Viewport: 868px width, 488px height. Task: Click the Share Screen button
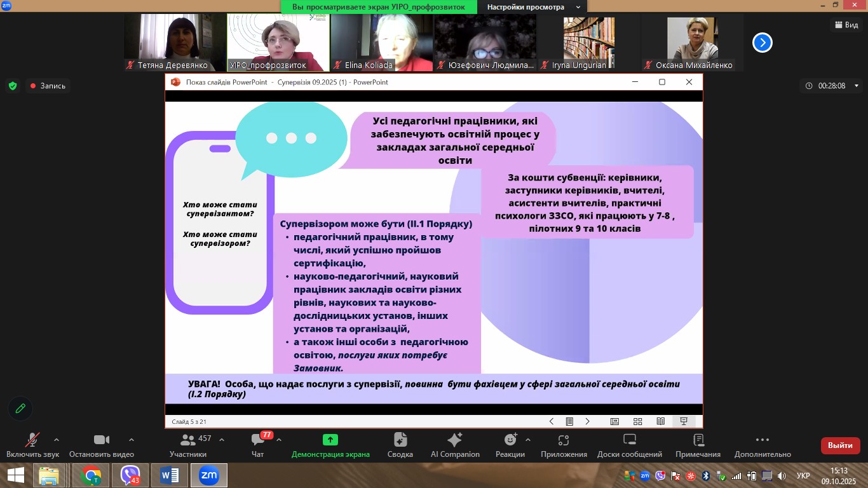(330, 445)
